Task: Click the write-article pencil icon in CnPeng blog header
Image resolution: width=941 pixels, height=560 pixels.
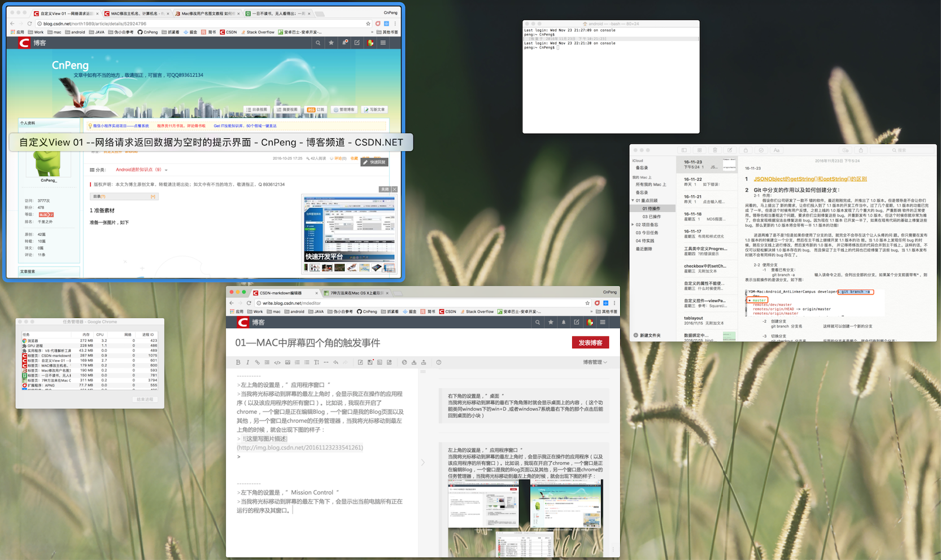Action: tap(357, 43)
